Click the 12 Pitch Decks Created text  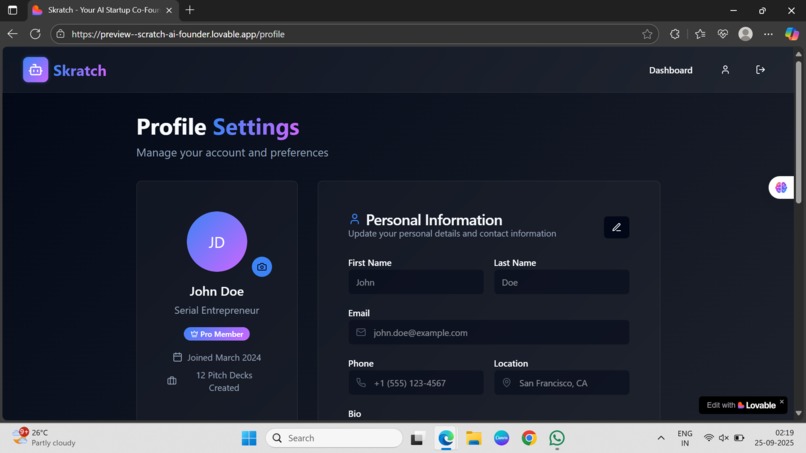pyautogui.click(x=224, y=382)
